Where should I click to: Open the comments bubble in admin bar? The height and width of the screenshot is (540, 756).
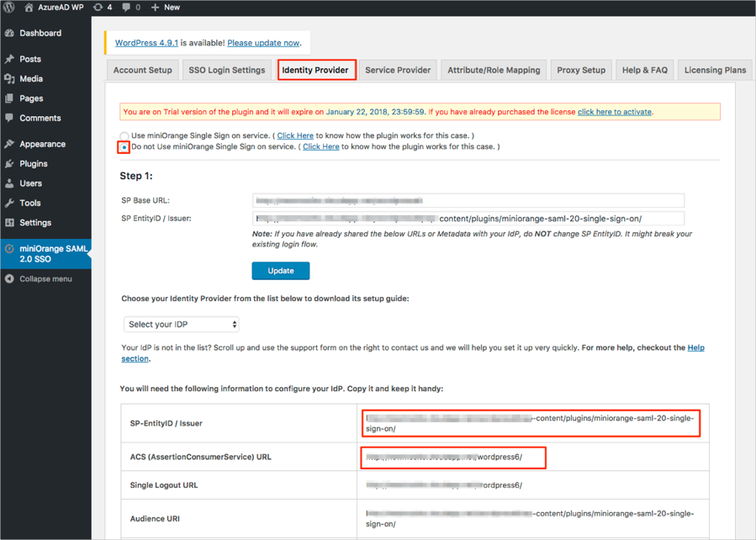(x=126, y=8)
